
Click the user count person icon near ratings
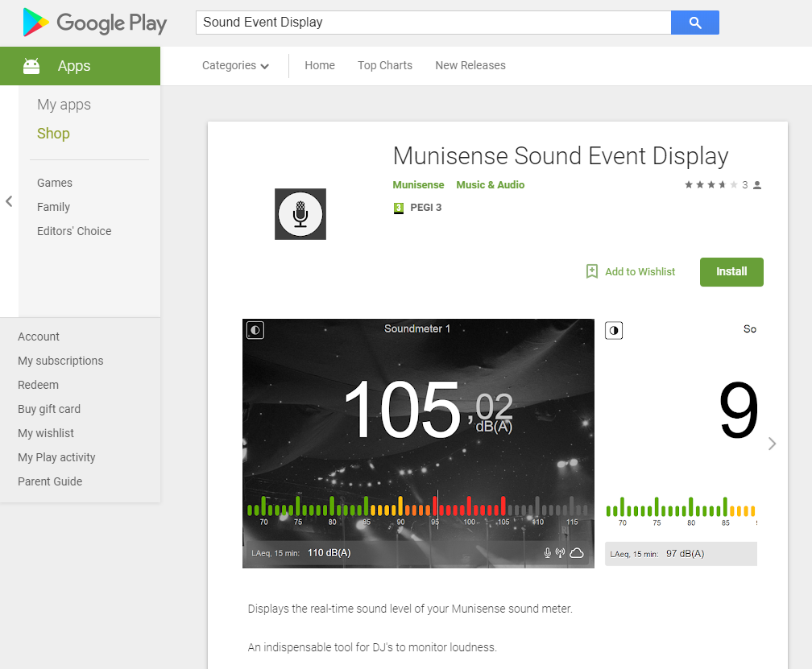point(756,184)
